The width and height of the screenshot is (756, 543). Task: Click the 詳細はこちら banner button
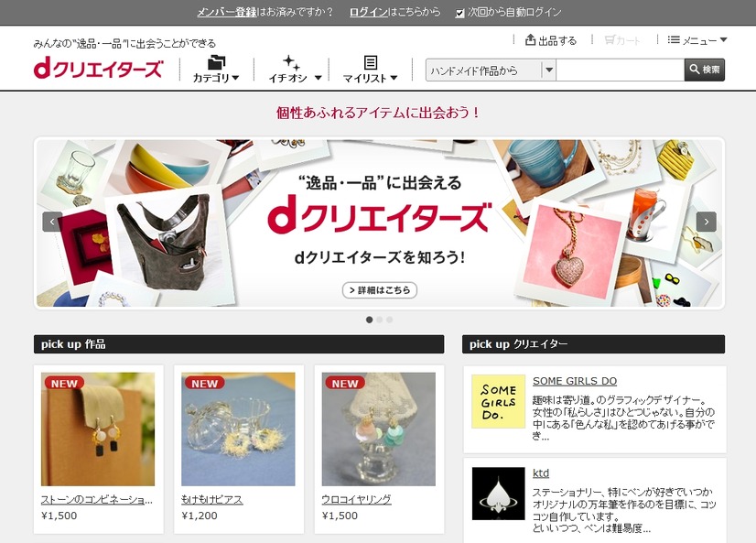pyautogui.click(x=380, y=290)
